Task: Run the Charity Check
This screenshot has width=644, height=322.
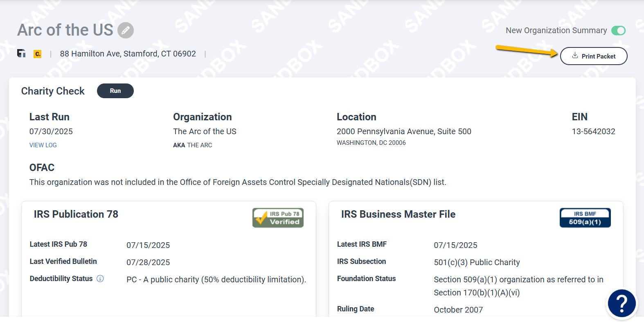Action: point(115,91)
